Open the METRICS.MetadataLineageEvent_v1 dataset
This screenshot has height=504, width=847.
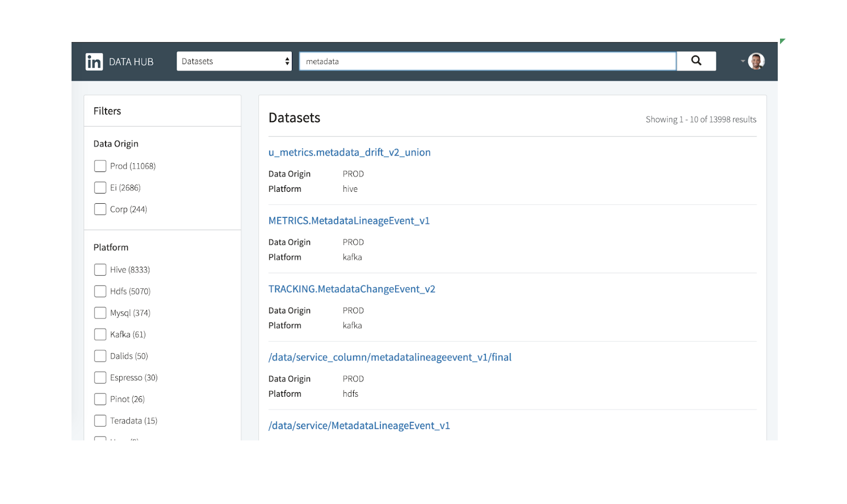coord(349,221)
